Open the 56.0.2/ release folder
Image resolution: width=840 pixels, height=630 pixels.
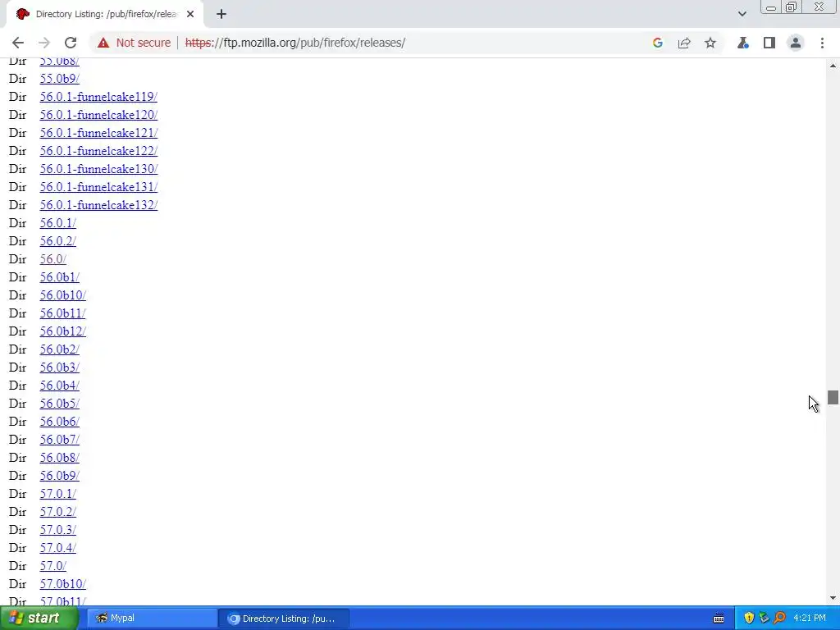58,241
